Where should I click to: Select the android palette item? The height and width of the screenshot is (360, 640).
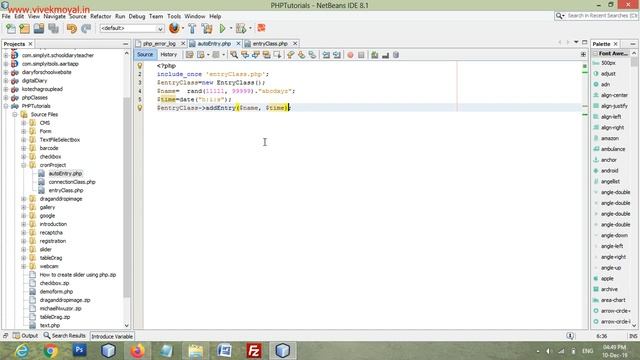609,171
